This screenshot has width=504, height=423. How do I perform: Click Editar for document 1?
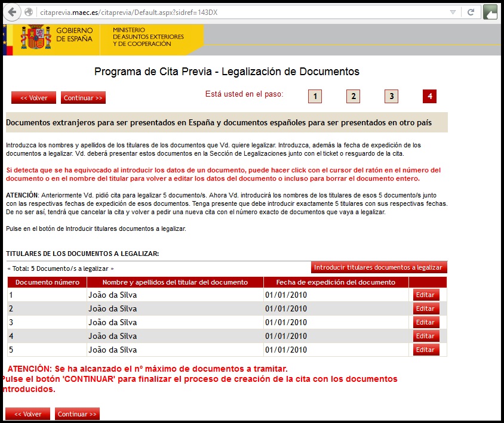click(426, 295)
